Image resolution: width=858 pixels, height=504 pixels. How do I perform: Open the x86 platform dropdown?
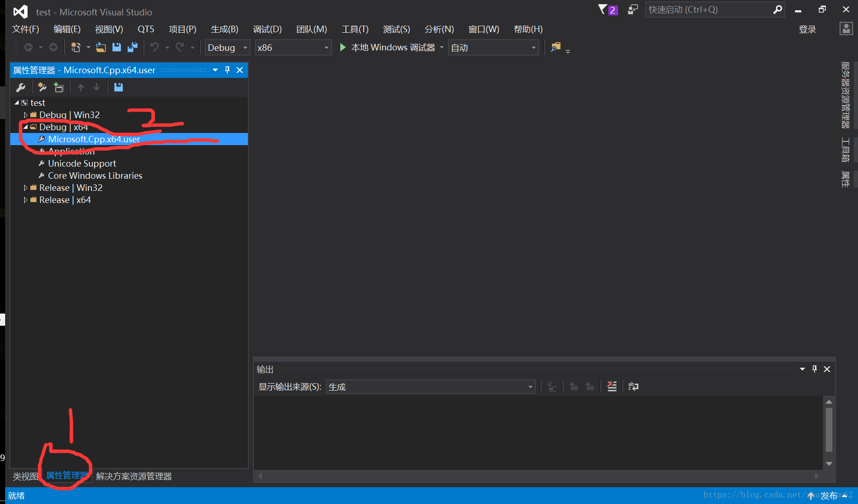pos(293,48)
